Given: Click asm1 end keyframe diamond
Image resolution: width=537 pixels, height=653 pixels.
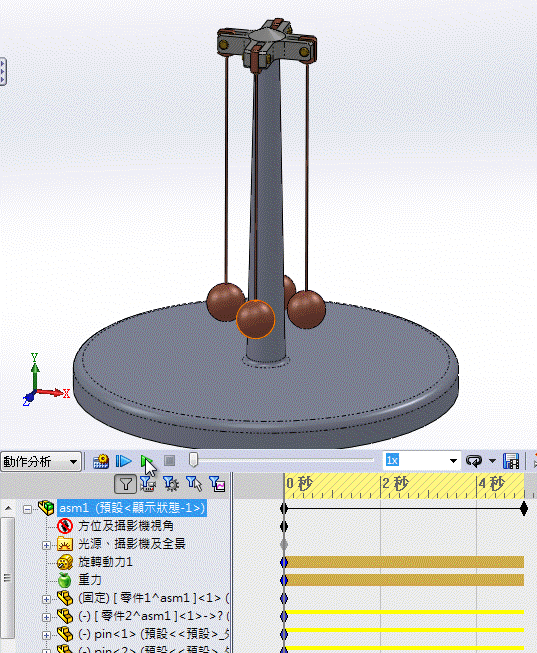Looking at the screenshot, I should pyautogui.click(x=524, y=508).
